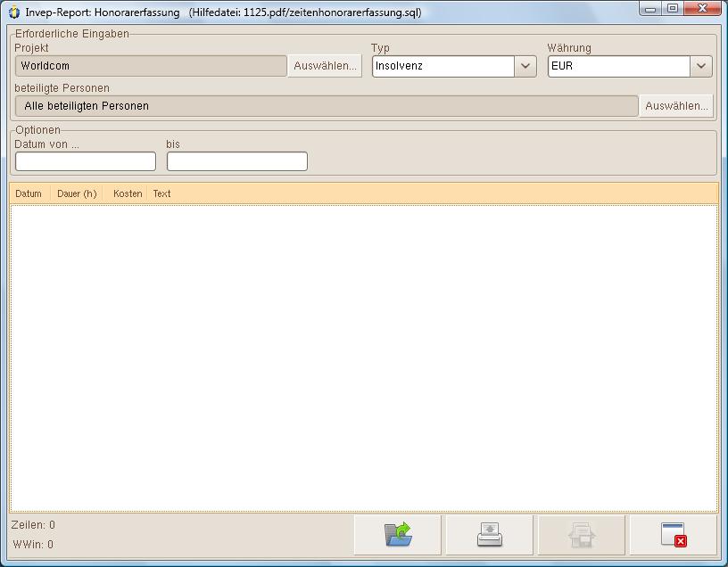
Task: Click the WWin: 0 status text
Action: 33,544
